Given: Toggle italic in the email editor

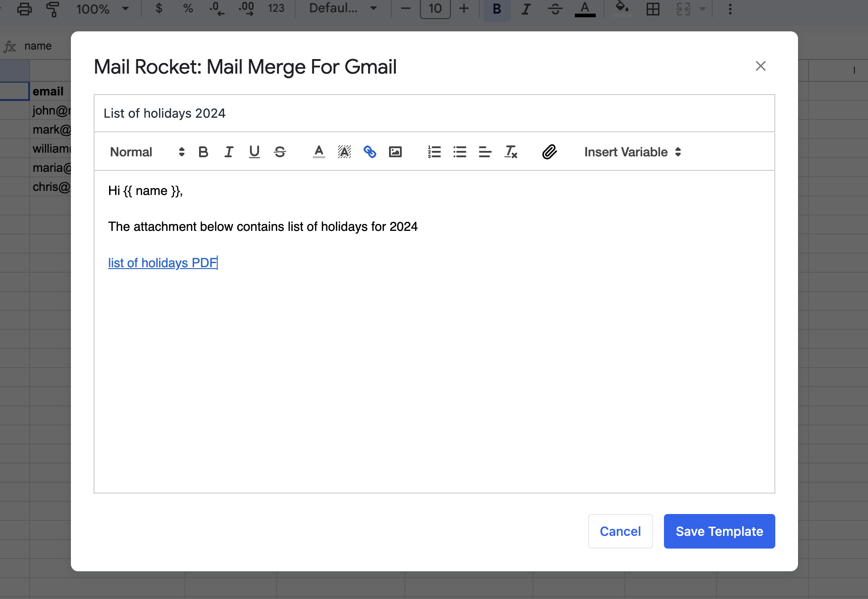Looking at the screenshot, I should pyautogui.click(x=229, y=152).
